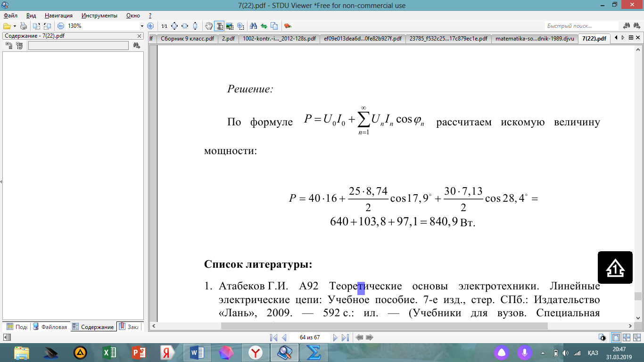644x362 pixels.
Task: Go to the next page arrow
Action: tap(335, 337)
